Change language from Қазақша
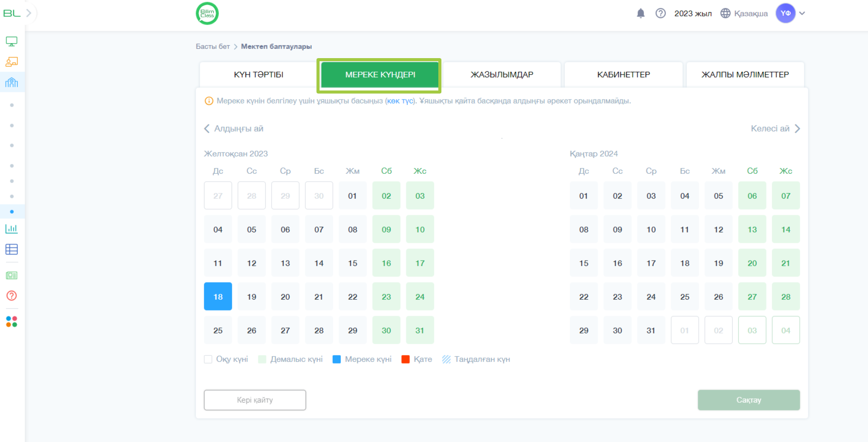Screen dimensions: 868x442 [751, 13]
